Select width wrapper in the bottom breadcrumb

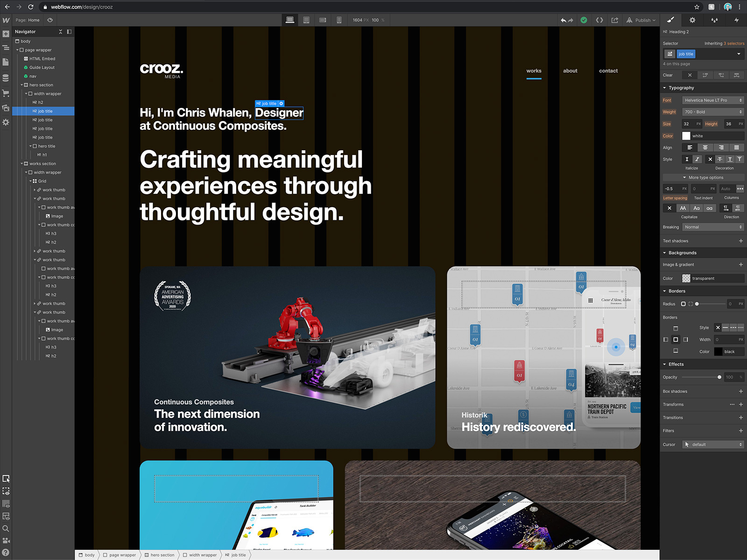[x=203, y=555]
